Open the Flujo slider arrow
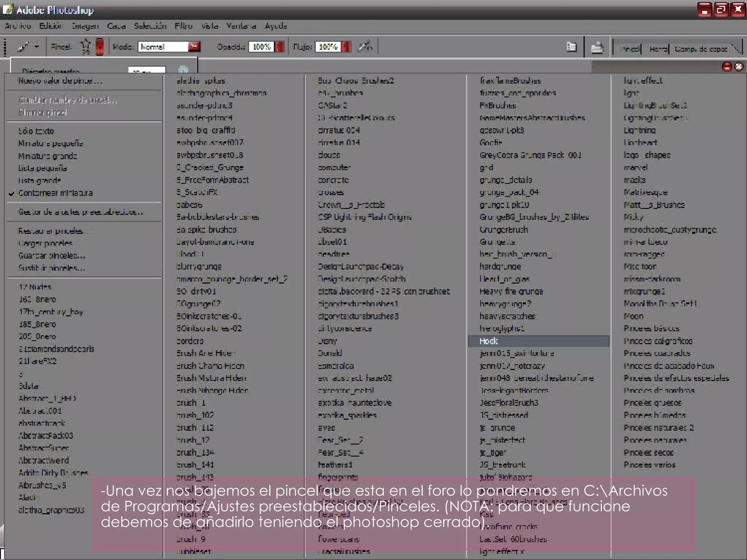Image resolution: width=747 pixels, height=560 pixels. pos(346,47)
